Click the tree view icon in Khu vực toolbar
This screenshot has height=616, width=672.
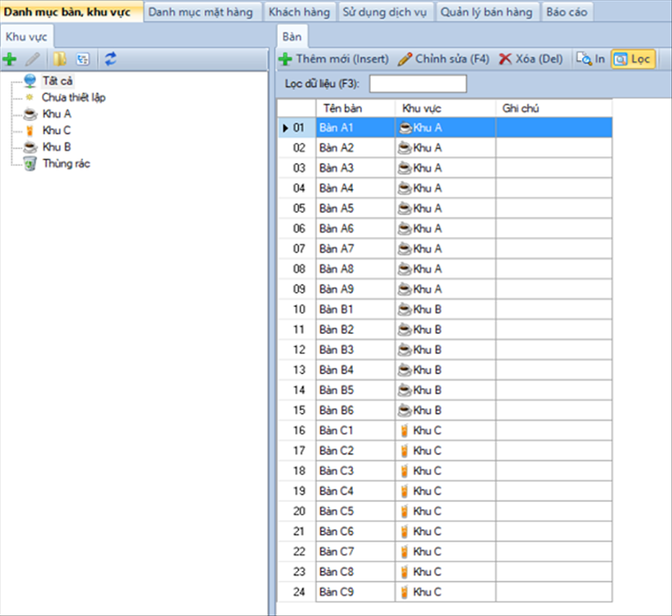point(82,59)
